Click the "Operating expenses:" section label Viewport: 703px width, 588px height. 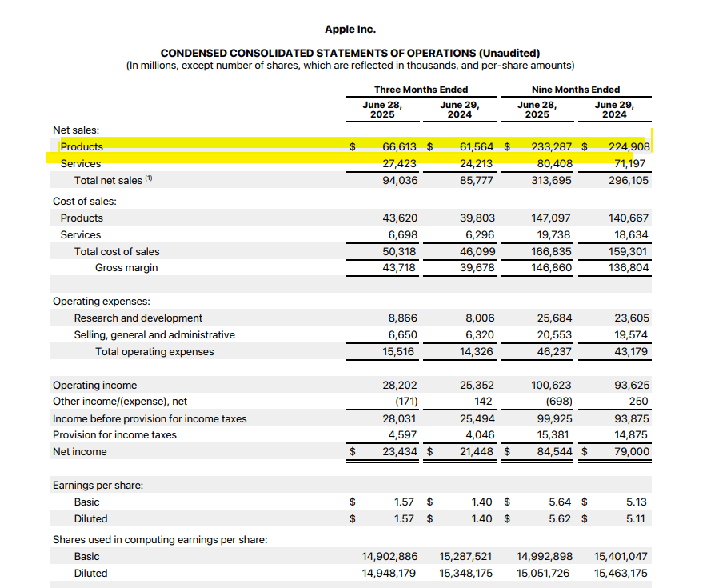click(102, 302)
